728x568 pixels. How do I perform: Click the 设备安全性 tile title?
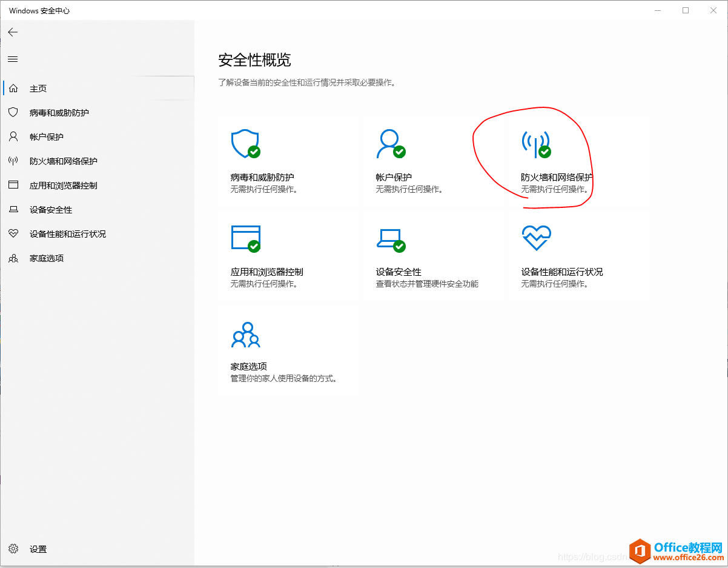pyautogui.click(x=399, y=272)
